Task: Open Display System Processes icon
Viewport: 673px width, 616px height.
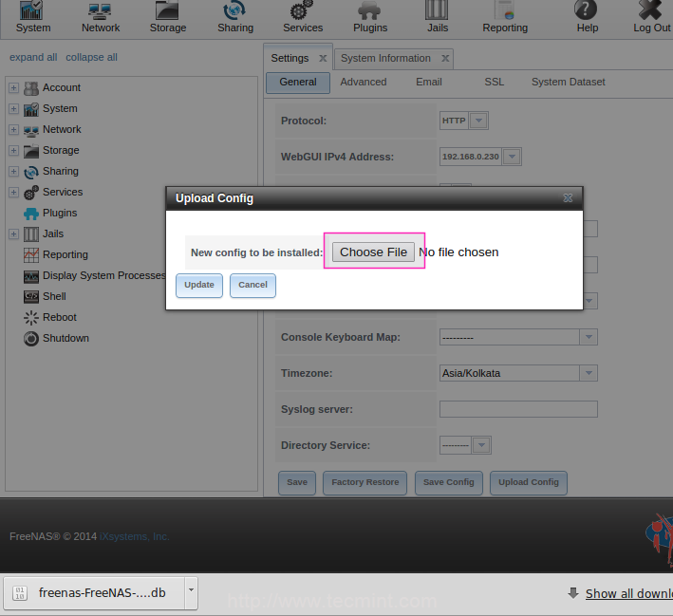Action: coord(31,276)
